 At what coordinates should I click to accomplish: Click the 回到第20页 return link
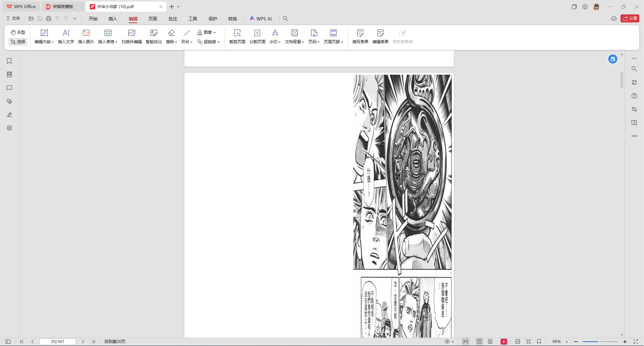coord(115,342)
